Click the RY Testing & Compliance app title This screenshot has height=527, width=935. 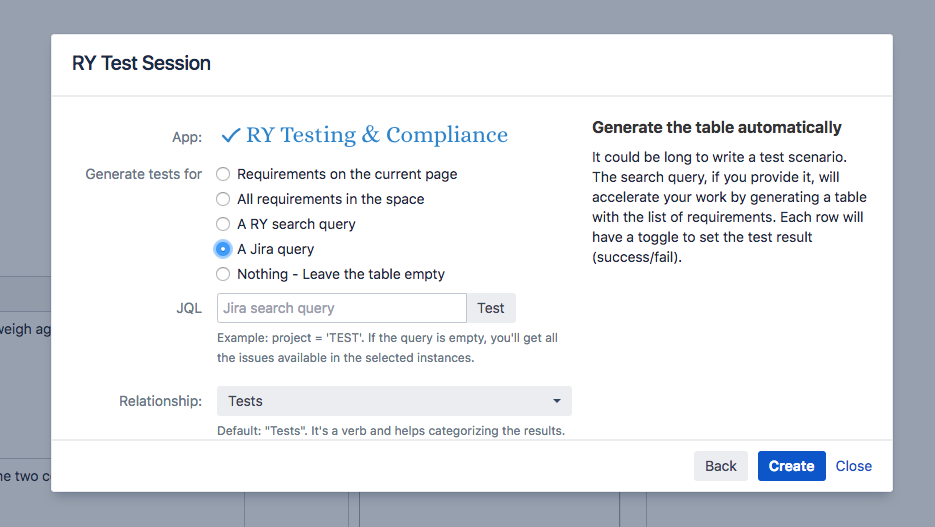[376, 135]
